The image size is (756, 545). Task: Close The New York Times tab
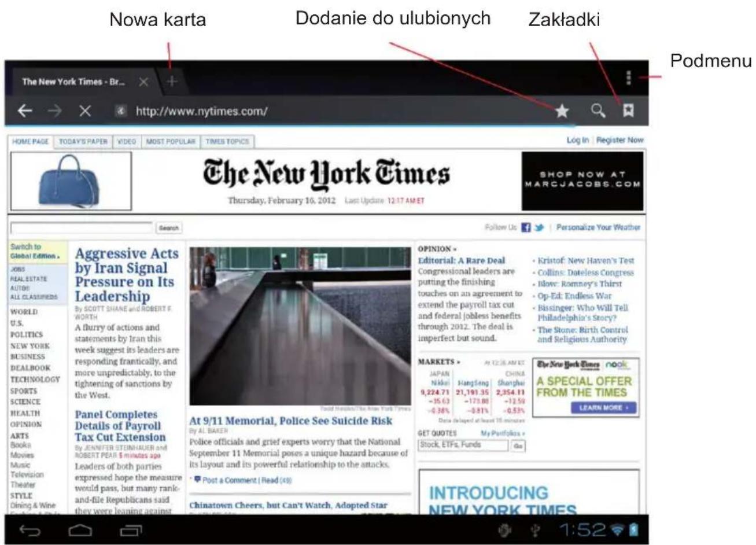(x=143, y=82)
